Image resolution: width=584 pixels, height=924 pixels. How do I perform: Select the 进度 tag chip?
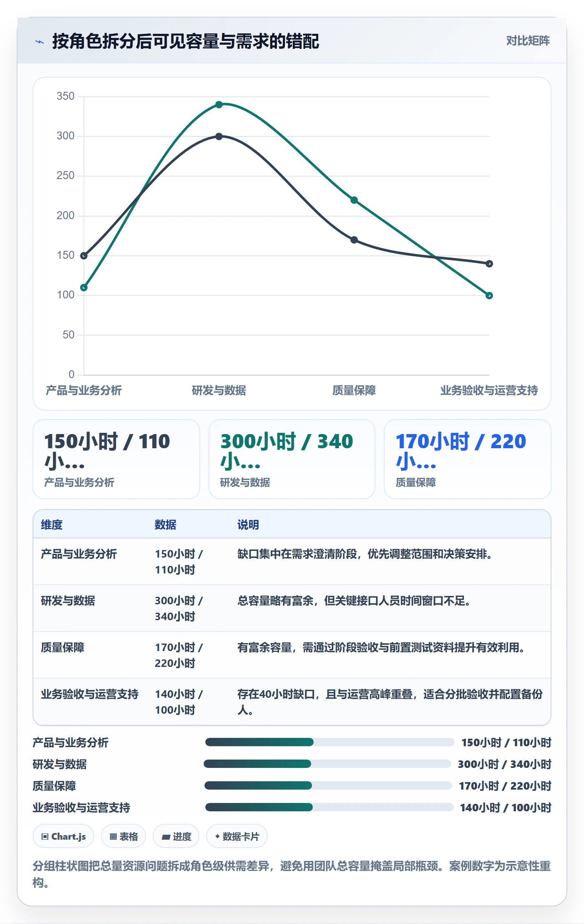(x=176, y=836)
